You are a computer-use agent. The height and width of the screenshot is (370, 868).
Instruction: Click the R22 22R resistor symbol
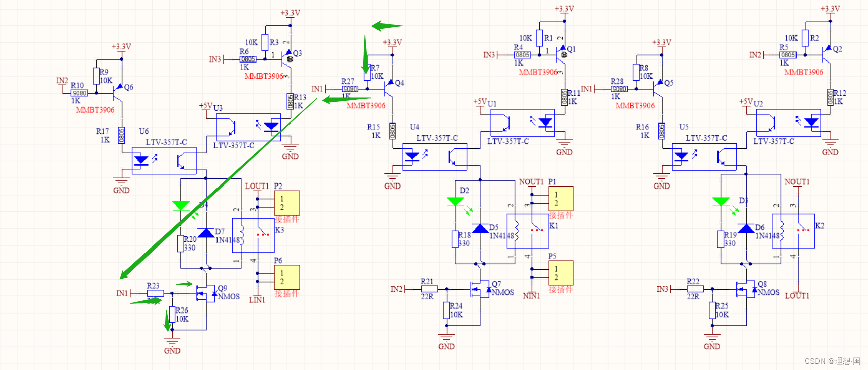pos(695,289)
